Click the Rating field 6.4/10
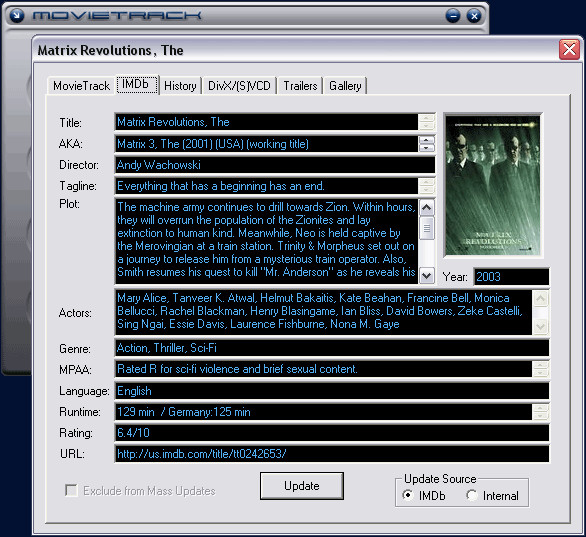 [x=332, y=433]
